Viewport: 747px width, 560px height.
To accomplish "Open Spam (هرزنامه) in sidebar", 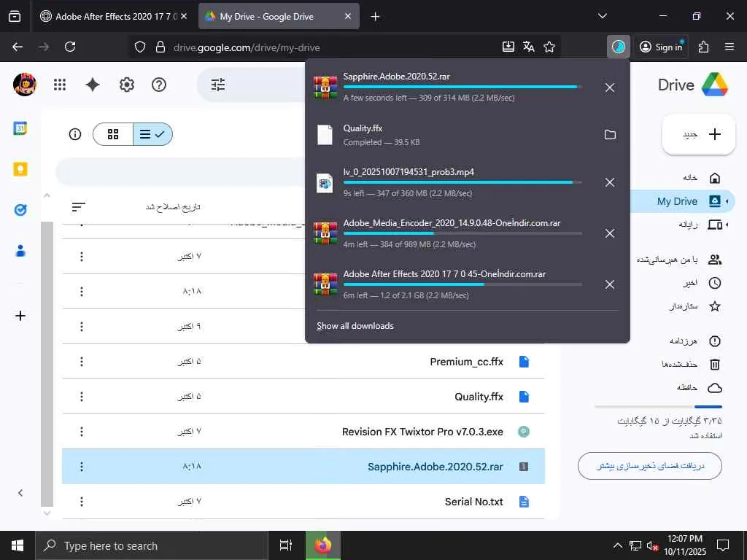I will tap(695, 341).
